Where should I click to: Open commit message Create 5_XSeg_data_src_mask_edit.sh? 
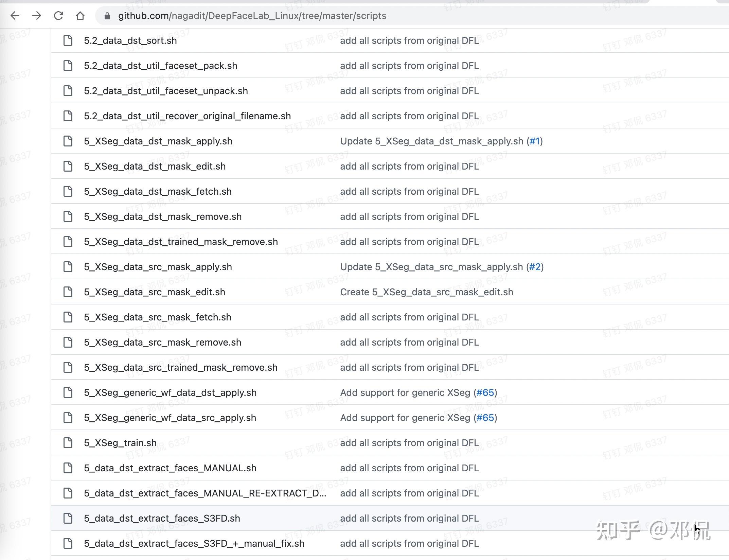tap(426, 292)
